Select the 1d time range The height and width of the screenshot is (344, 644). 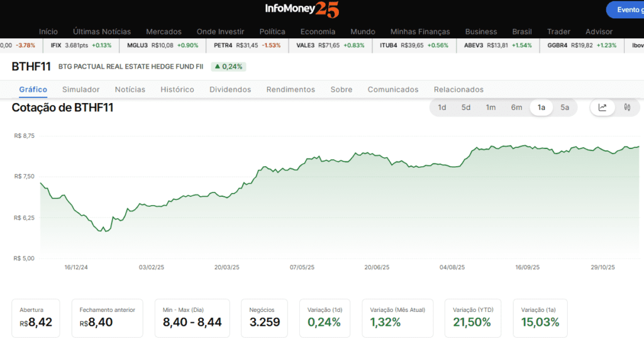(x=442, y=108)
